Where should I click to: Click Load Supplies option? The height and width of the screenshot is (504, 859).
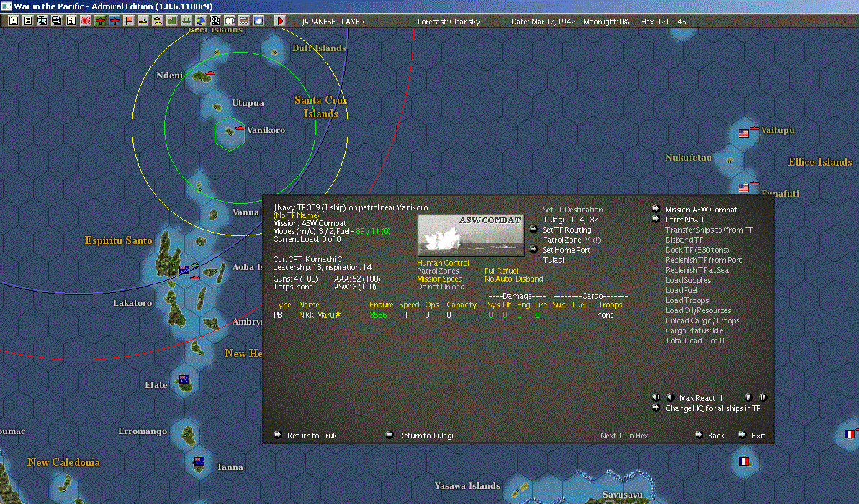coord(688,280)
